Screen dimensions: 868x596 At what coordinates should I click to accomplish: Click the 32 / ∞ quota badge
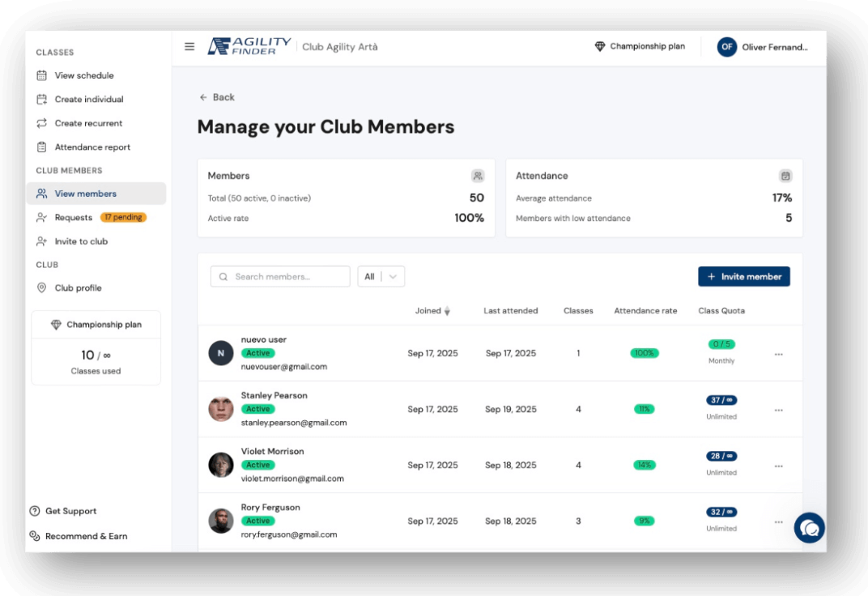721,512
